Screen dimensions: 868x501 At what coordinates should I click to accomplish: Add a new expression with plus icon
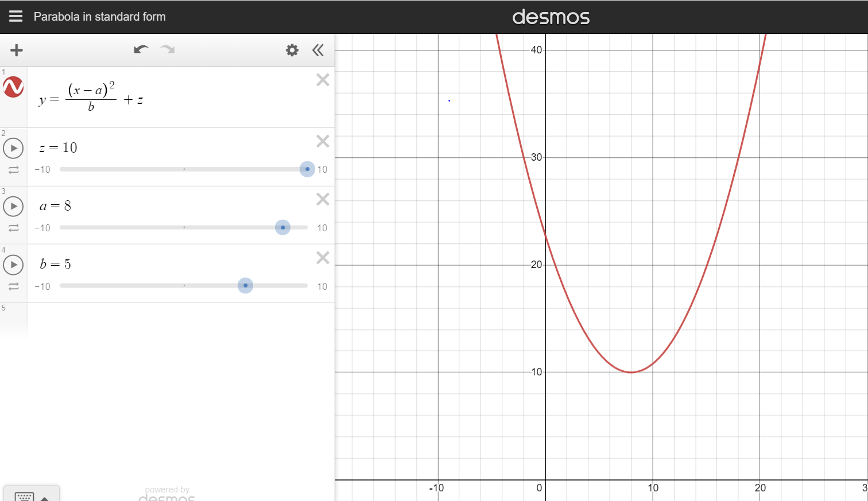[x=17, y=50]
